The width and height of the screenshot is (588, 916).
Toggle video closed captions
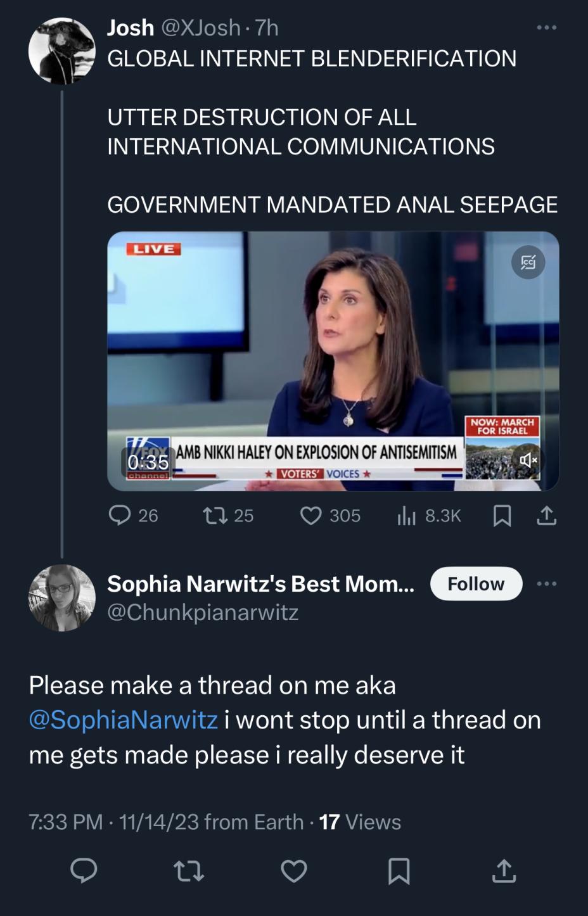(x=528, y=262)
